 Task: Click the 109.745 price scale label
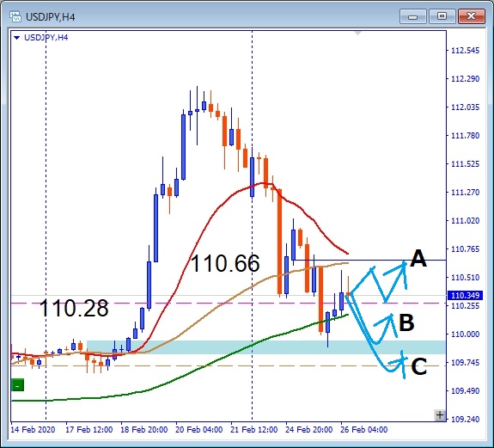[466, 363]
